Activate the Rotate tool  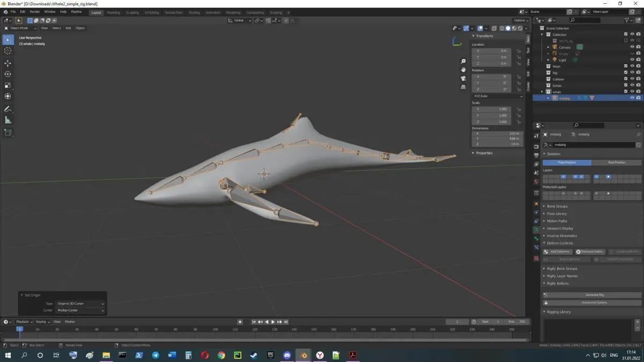point(8,74)
